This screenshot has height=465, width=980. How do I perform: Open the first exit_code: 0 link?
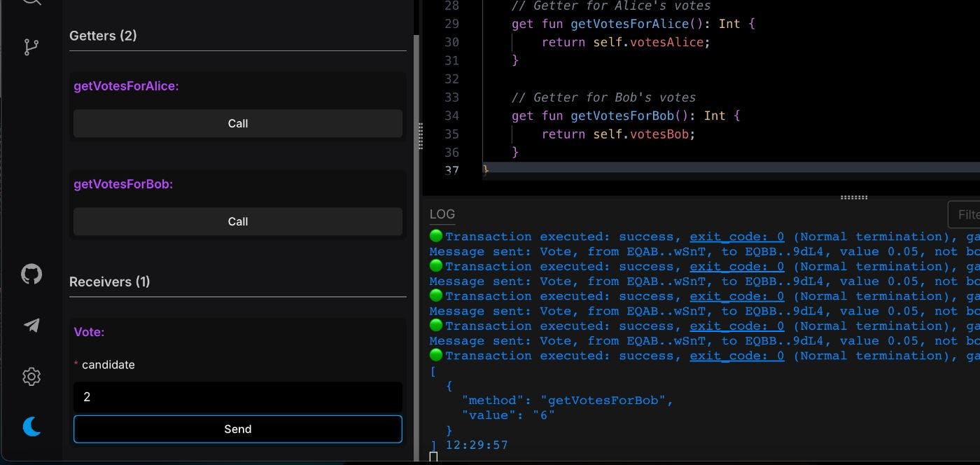pos(736,237)
